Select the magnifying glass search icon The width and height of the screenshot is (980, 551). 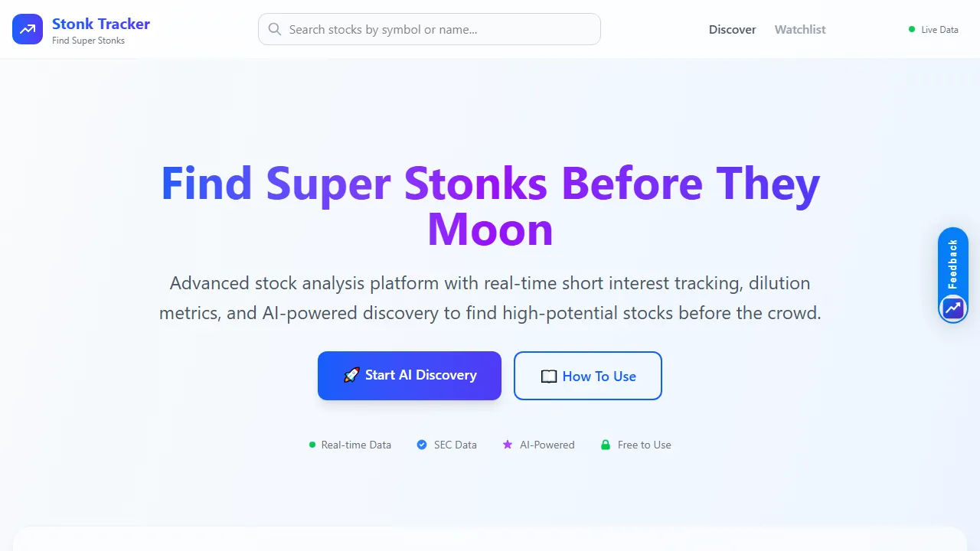pos(275,29)
